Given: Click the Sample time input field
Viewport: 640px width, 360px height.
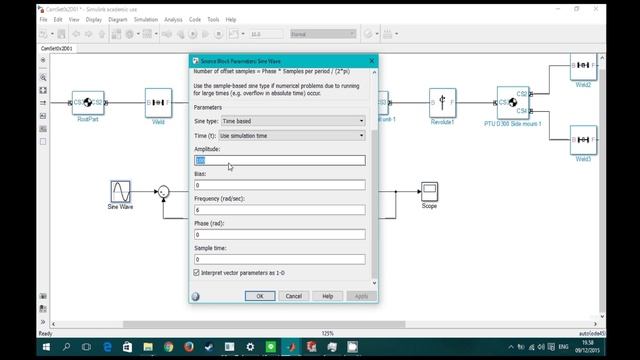Looking at the screenshot, I should click(280, 259).
